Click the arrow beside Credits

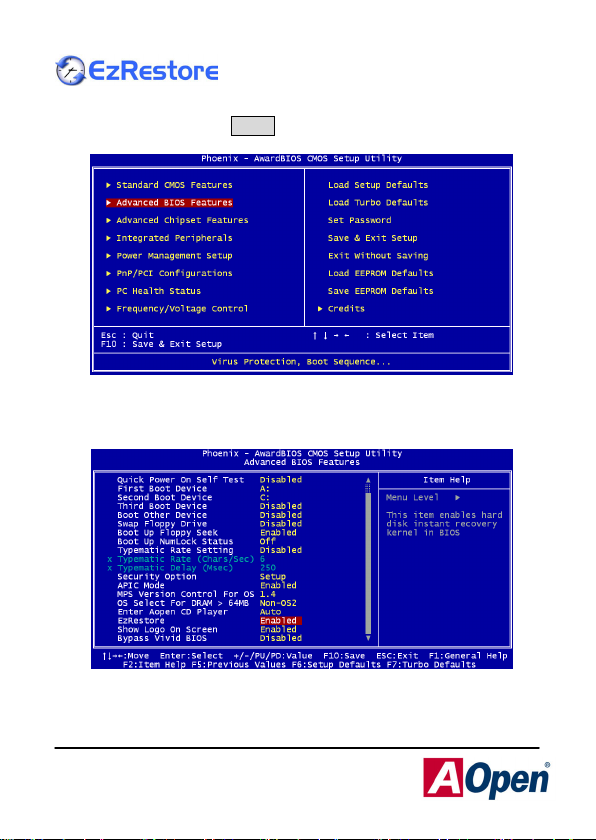point(320,309)
